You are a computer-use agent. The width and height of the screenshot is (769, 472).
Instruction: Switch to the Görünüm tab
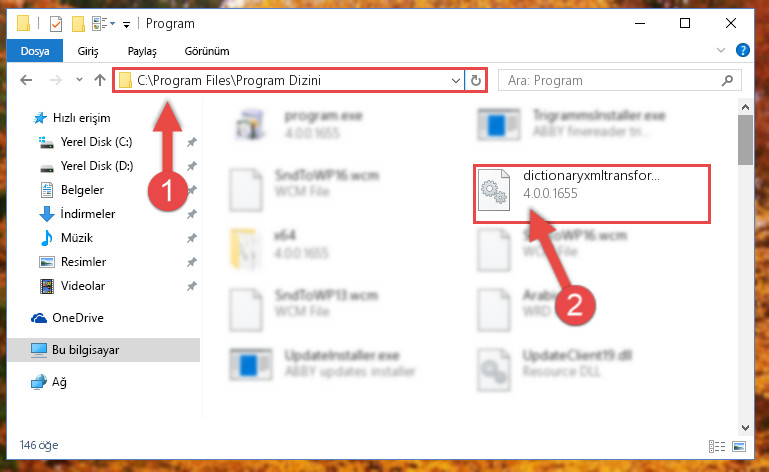click(x=206, y=51)
